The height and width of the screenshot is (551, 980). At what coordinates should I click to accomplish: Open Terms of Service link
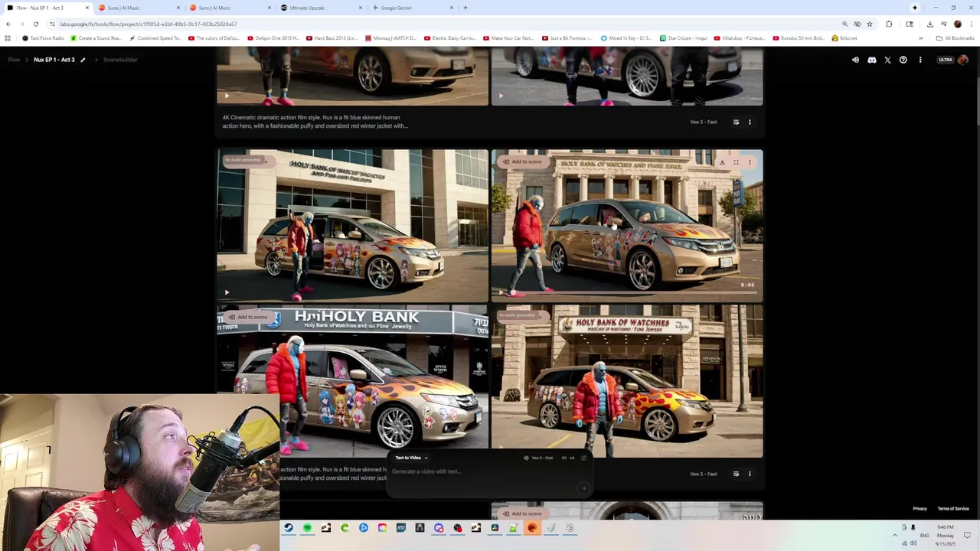click(x=953, y=508)
